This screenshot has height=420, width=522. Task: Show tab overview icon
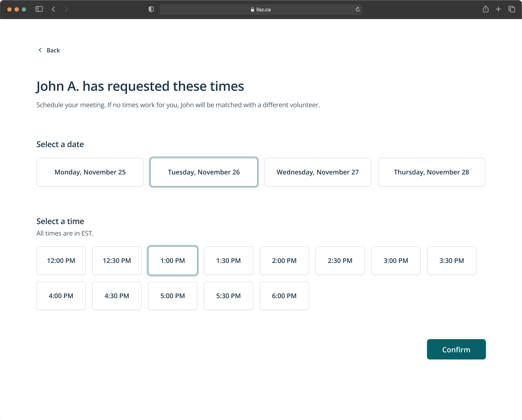pos(511,9)
